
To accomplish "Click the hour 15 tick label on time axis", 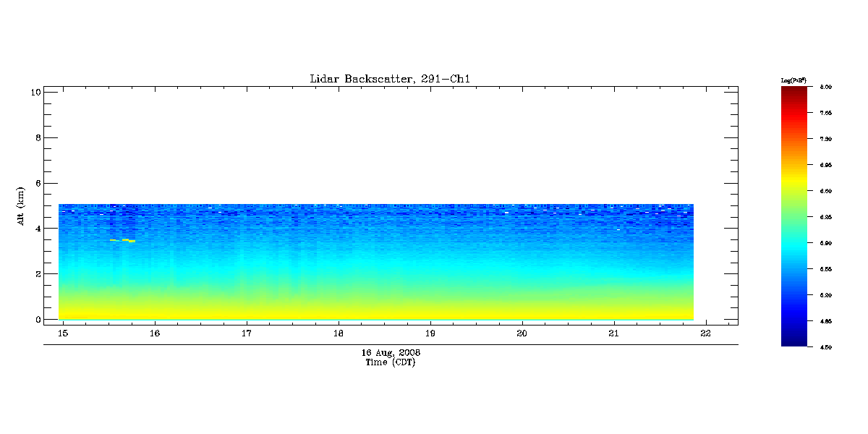I will (63, 333).
